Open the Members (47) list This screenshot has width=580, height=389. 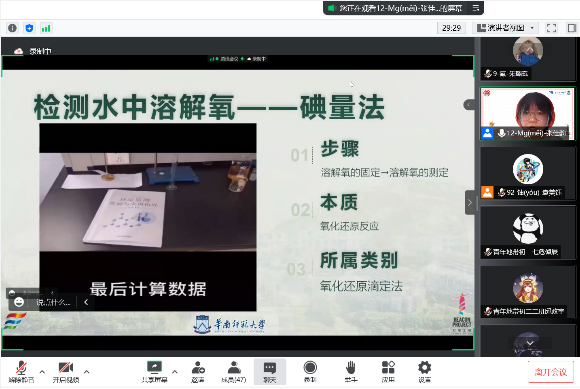pos(234,372)
